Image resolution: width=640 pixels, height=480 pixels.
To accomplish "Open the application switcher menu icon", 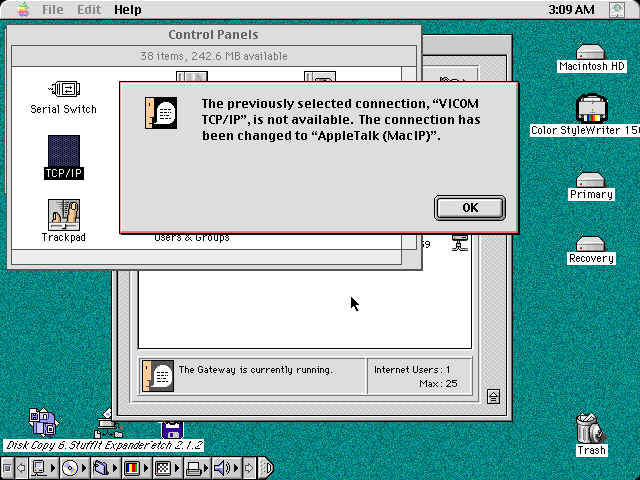I will (x=617, y=9).
